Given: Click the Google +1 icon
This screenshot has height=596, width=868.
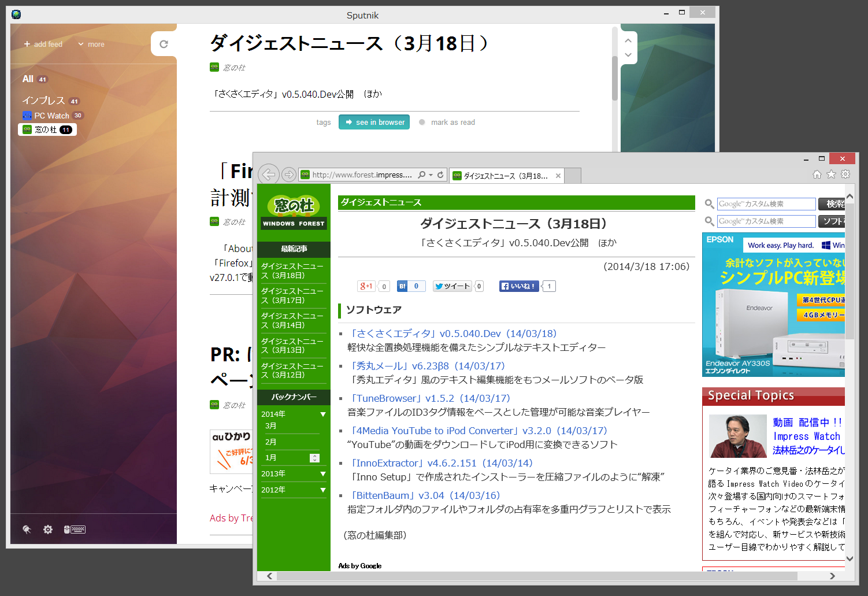Looking at the screenshot, I should [366, 286].
